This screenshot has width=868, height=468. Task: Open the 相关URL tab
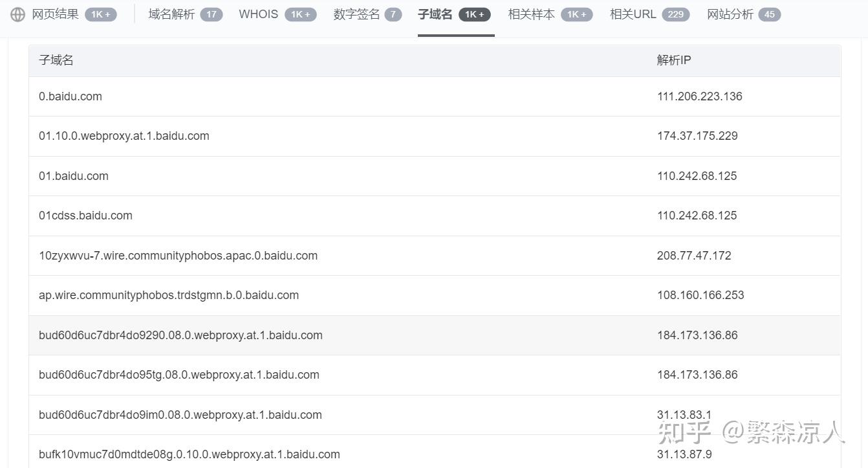[649, 14]
